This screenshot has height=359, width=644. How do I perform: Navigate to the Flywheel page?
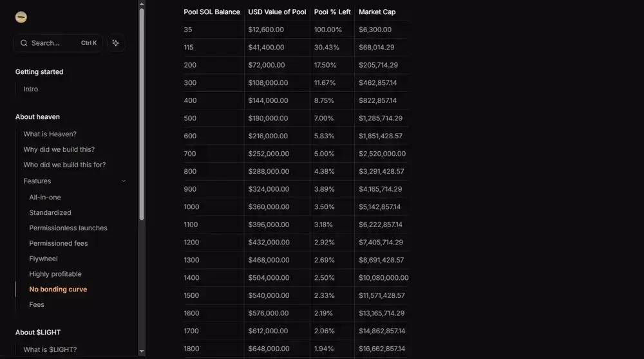[43, 259]
